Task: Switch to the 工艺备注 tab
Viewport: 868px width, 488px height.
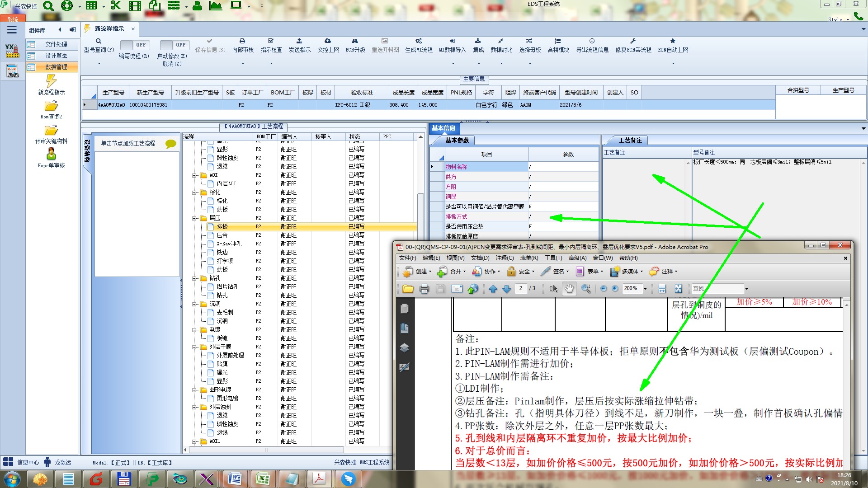Action: [630, 140]
